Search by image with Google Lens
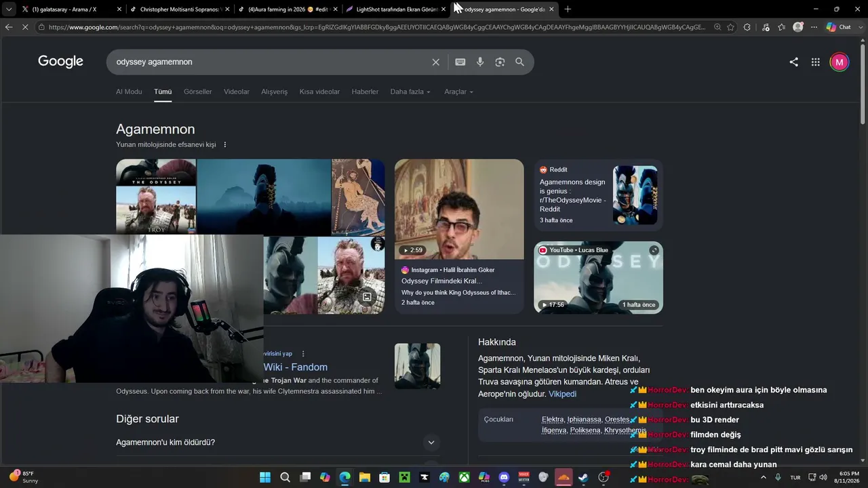The image size is (868, 488). (x=500, y=62)
